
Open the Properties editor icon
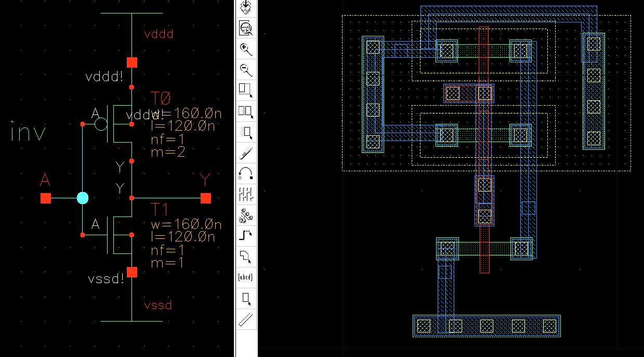coord(246,194)
